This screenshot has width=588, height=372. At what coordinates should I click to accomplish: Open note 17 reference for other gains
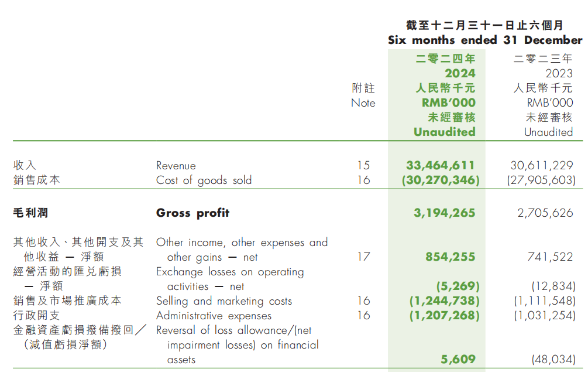(363, 257)
